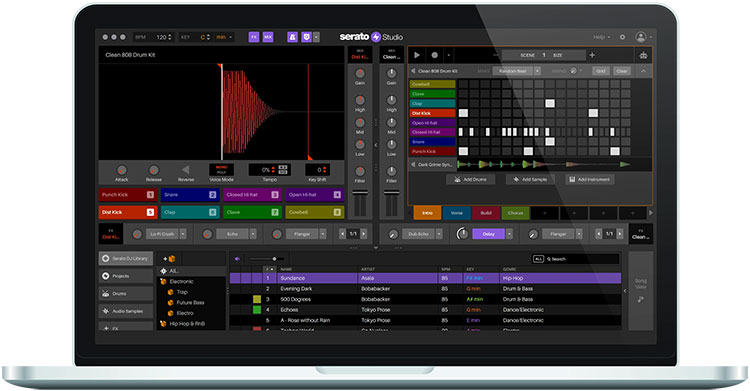The image size is (750, 391).
Task: Select the Snare drum pad
Action: tap(190, 195)
